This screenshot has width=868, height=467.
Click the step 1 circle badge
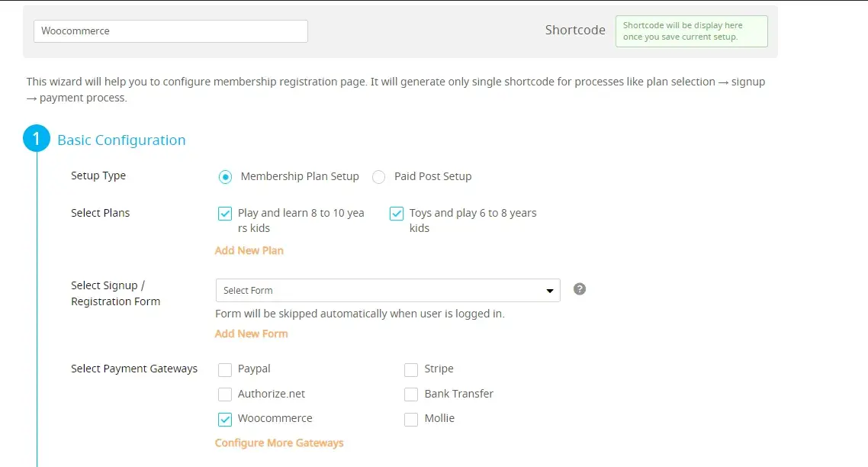coord(37,140)
